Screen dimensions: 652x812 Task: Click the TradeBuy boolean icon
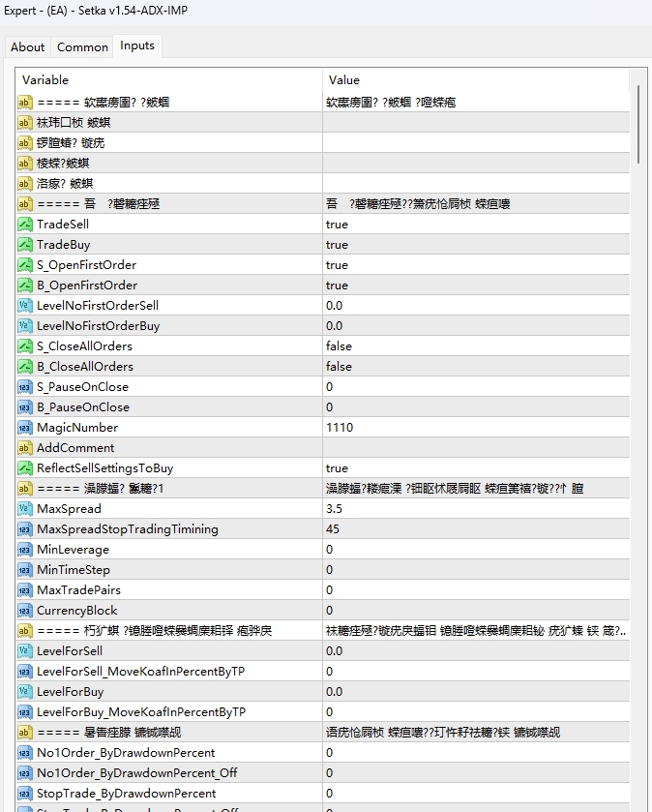[25, 245]
